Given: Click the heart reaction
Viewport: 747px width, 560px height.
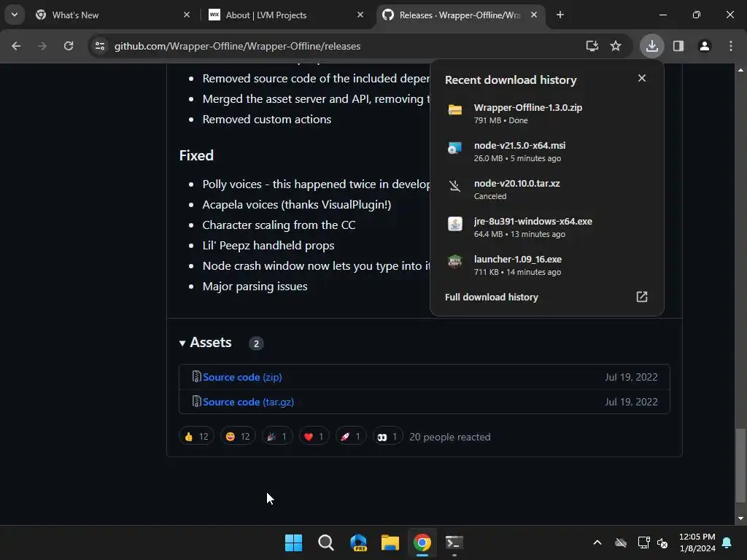Looking at the screenshot, I should point(314,437).
